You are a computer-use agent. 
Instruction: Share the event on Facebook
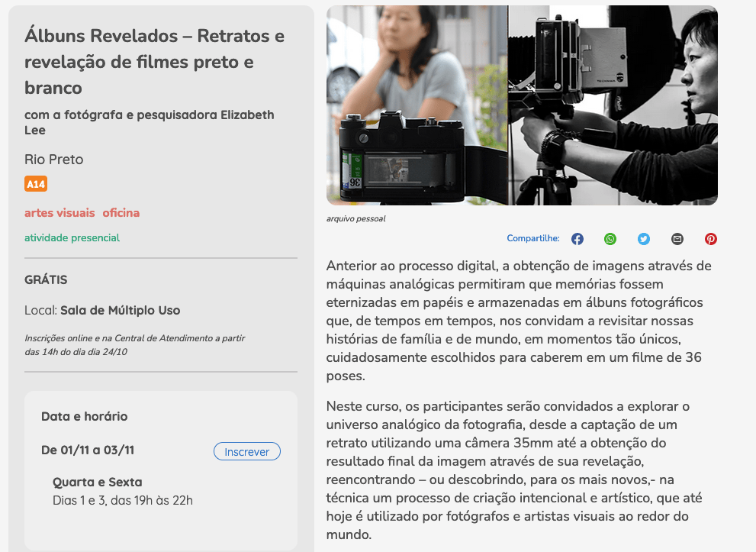577,239
